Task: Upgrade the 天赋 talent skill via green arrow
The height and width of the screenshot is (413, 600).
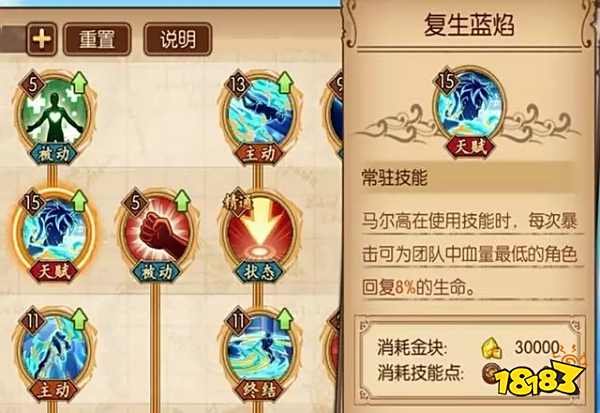Action: (x=80, y=200)
